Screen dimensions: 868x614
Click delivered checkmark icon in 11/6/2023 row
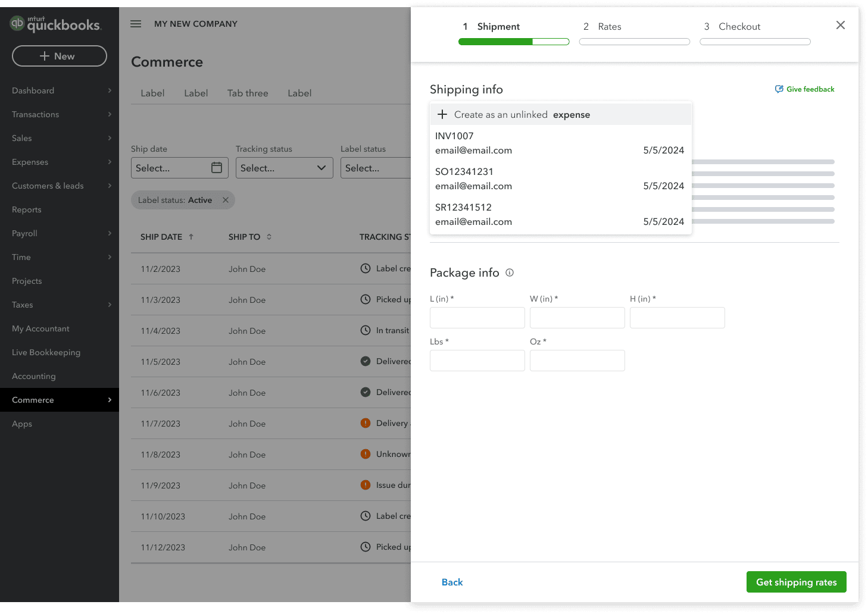[366, 392]
